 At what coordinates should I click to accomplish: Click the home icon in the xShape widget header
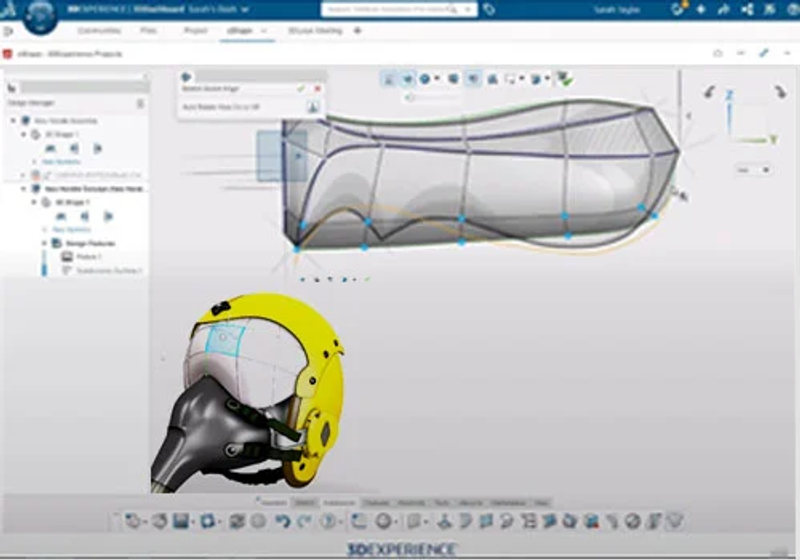point(718,53)
